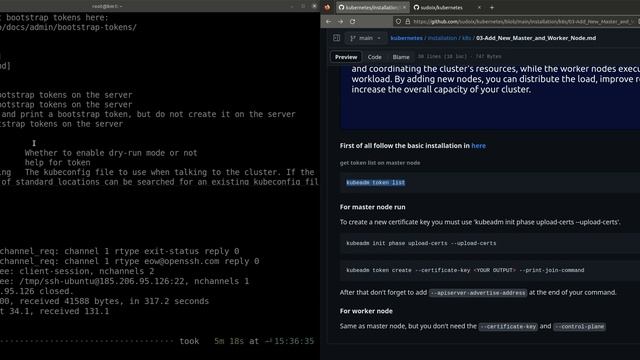Screen dimensions: 640x360
Task: Open the k8s breadcrumb link
Action: click(x=466, y=38)
